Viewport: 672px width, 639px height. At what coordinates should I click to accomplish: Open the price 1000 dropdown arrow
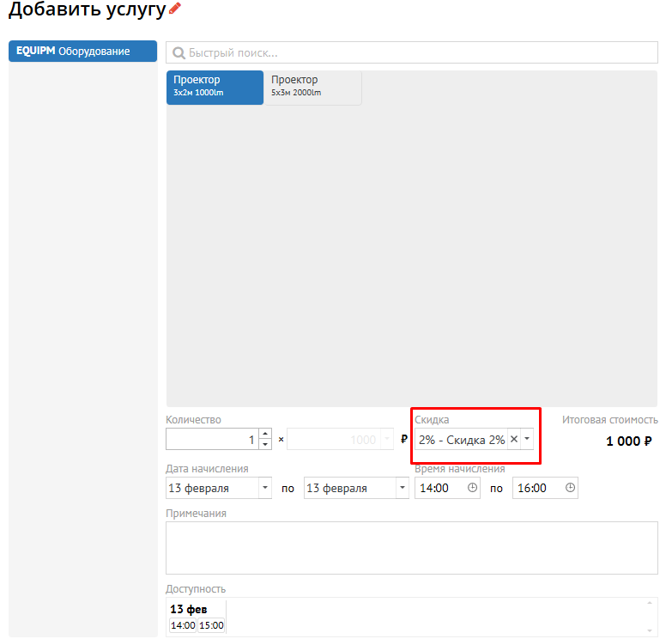[387, 439]
